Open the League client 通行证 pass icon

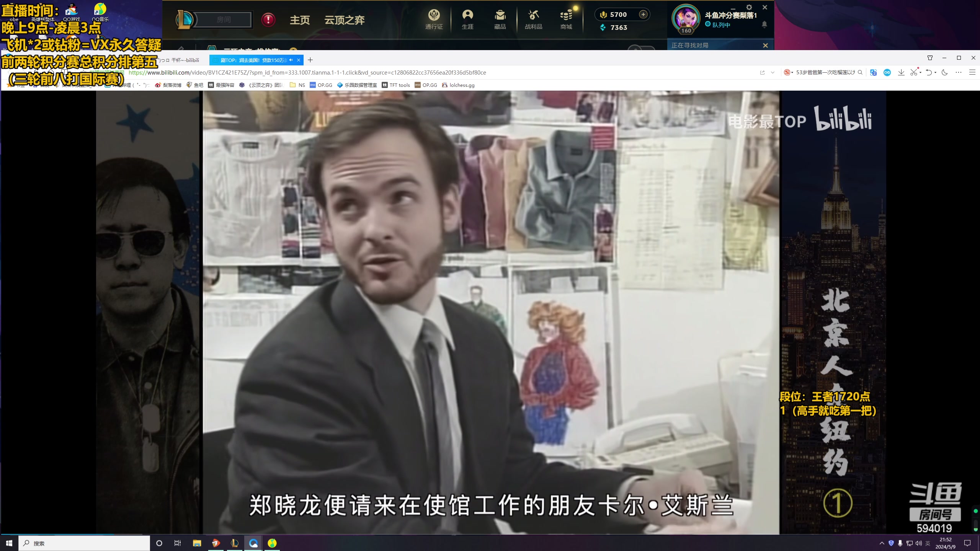coord(434,19)
